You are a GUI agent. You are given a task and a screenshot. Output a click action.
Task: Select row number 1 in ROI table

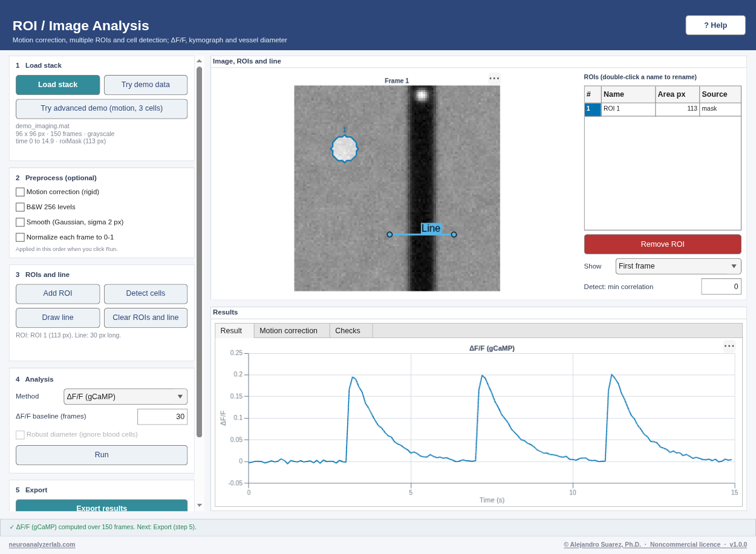[x=593, y=109]
